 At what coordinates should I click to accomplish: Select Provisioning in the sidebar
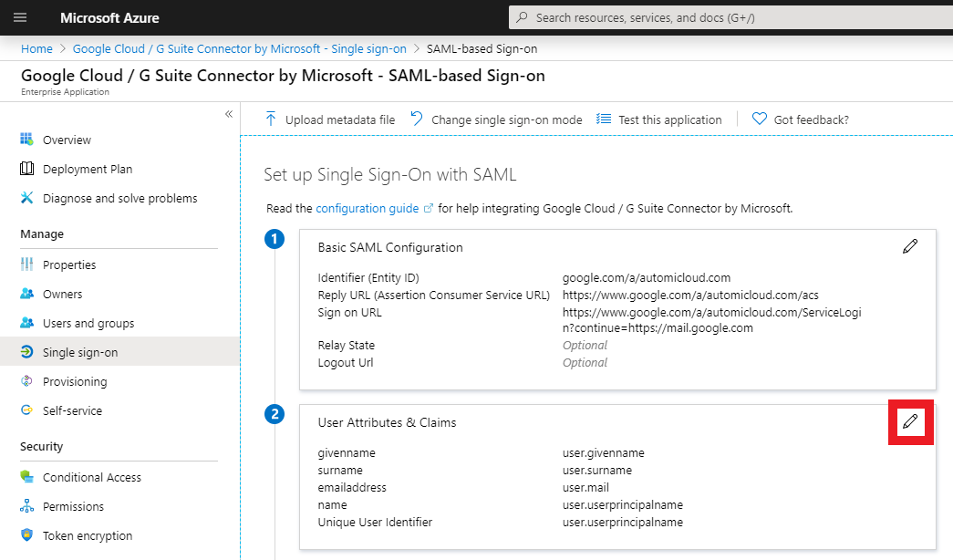point(75,381)
